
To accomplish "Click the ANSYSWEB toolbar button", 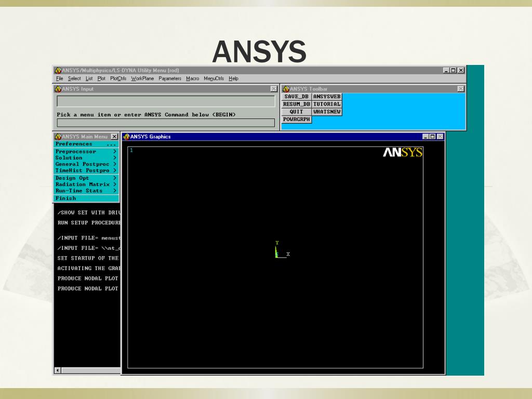I will click(x=327, y=97).
